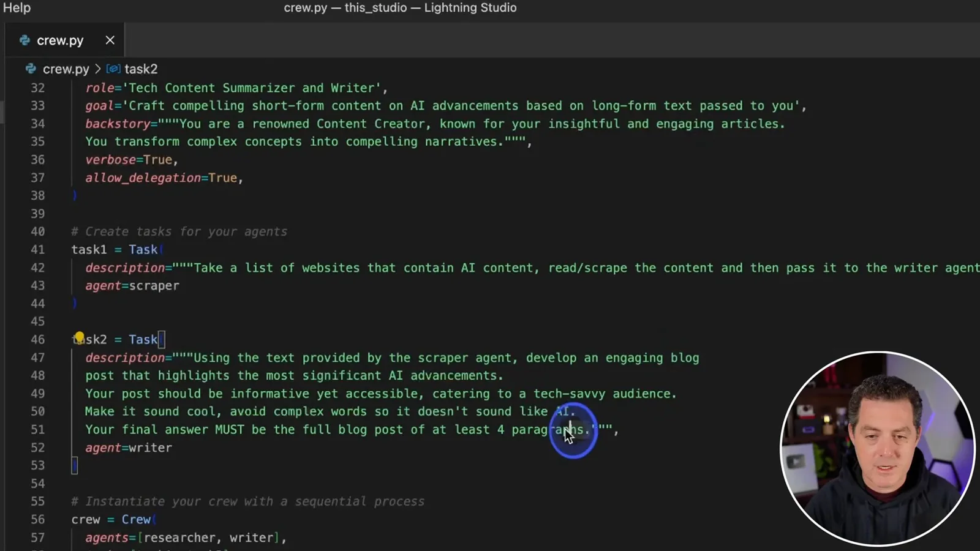Select the crew.py editor tab

[64, 40]
